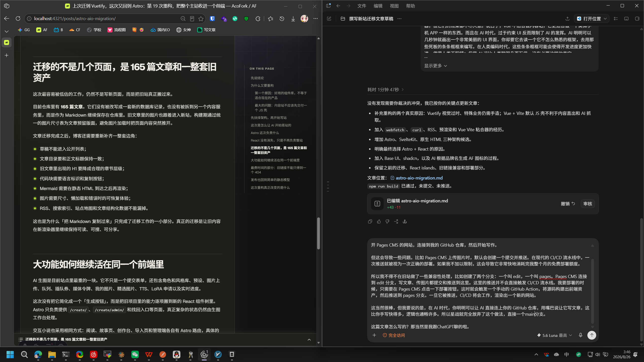Screen dimensions: 644x362
Task: Open the 5.6 Luna 最高 model selector
Action: pos(554,335)
